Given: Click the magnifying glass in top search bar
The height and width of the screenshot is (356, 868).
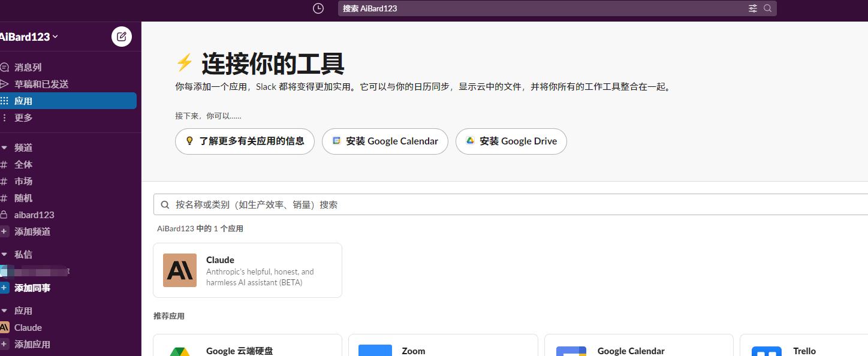Looking at the screenshot, I should [768, 8].
